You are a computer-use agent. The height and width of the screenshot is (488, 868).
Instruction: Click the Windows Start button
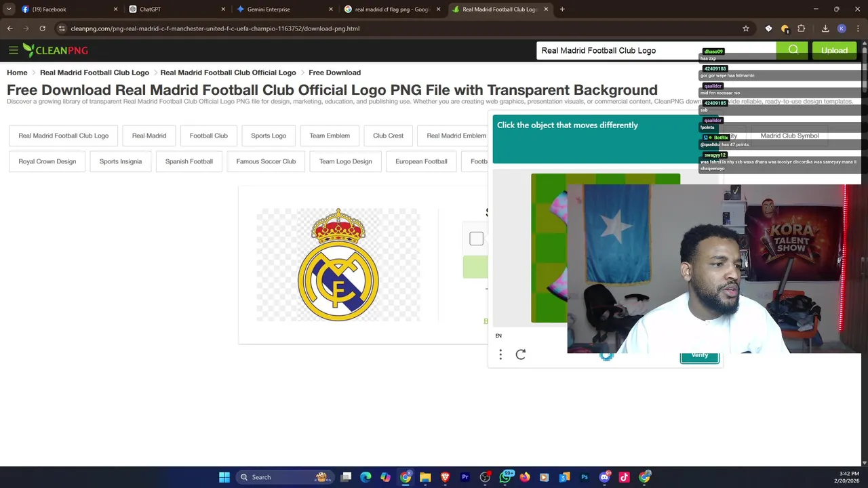(224, 477)
